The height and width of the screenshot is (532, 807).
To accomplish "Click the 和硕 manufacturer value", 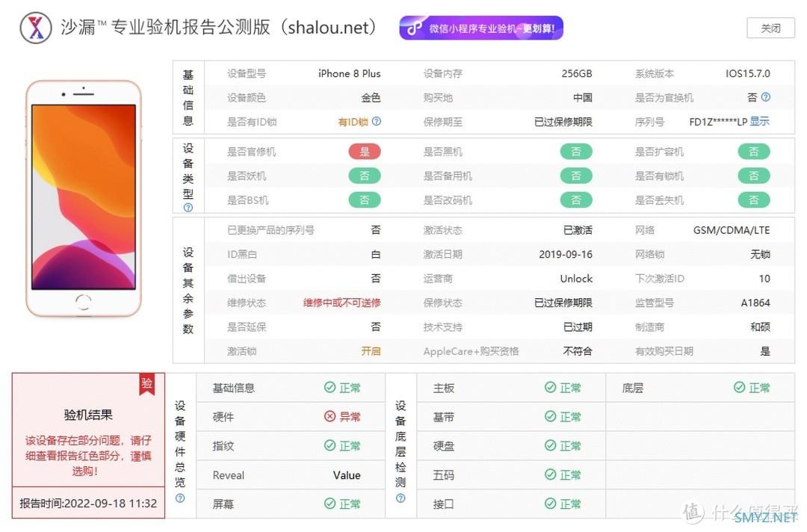I will click(760, 327).
